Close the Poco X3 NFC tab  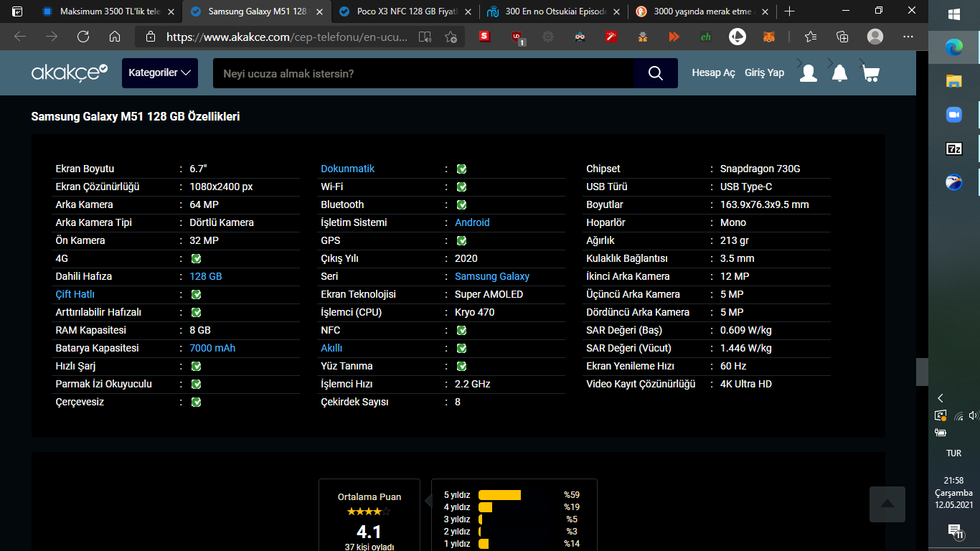tap(468, 11)
